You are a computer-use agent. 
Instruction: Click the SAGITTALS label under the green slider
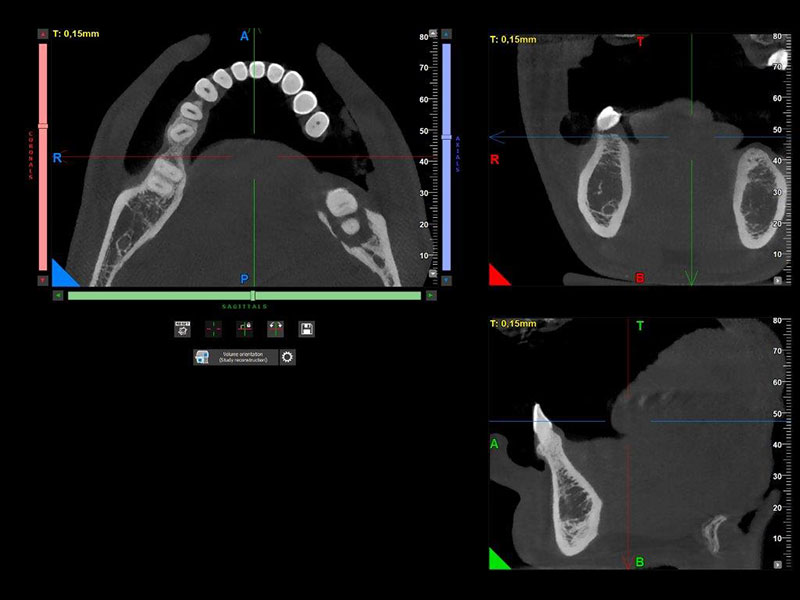244,307
